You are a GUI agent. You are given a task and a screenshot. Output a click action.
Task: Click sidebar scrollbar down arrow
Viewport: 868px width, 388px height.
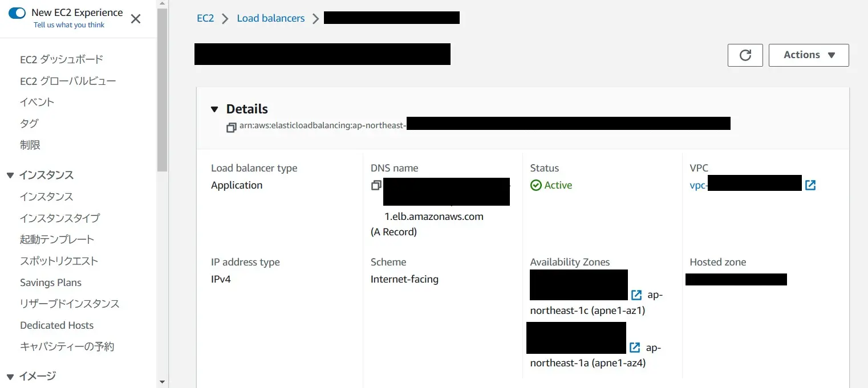(x=163, y=382)
